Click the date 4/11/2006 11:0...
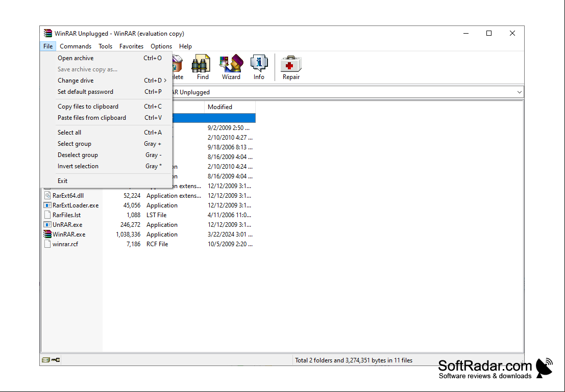Screen dimensions: 565x392 click(230, 215)
